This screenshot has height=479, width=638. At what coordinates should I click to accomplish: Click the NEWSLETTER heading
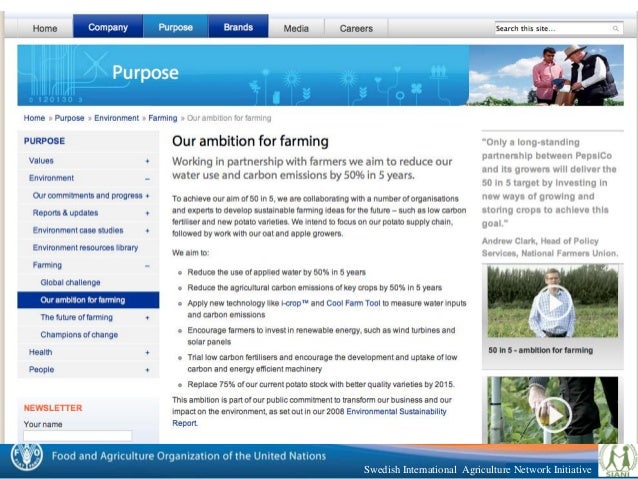(x=53, y=408)
